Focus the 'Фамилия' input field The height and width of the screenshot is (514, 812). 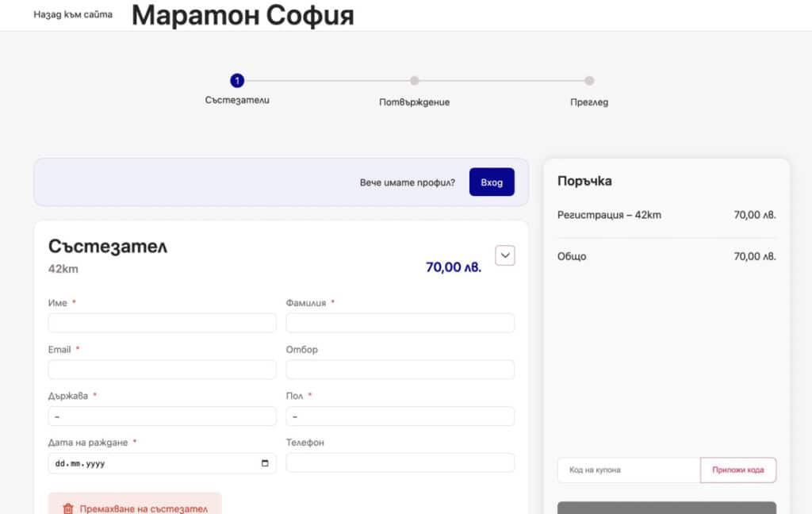pyautogui.click(x=400, y=323)
